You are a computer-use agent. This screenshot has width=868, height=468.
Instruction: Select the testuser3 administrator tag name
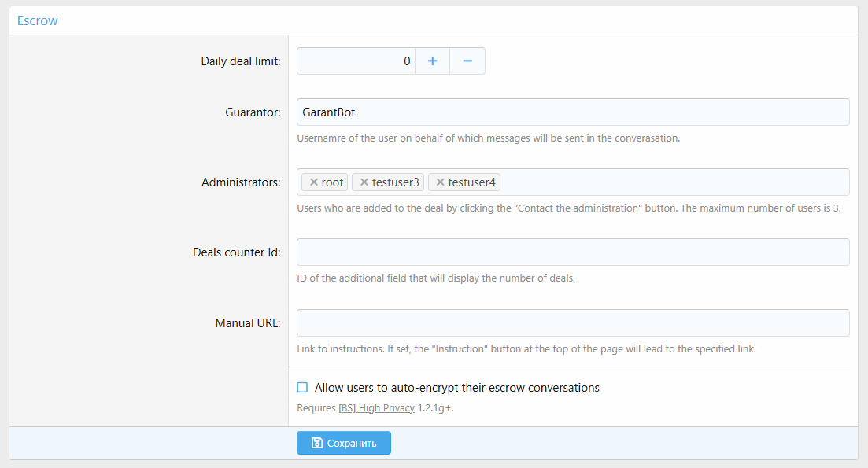point(396,182)
